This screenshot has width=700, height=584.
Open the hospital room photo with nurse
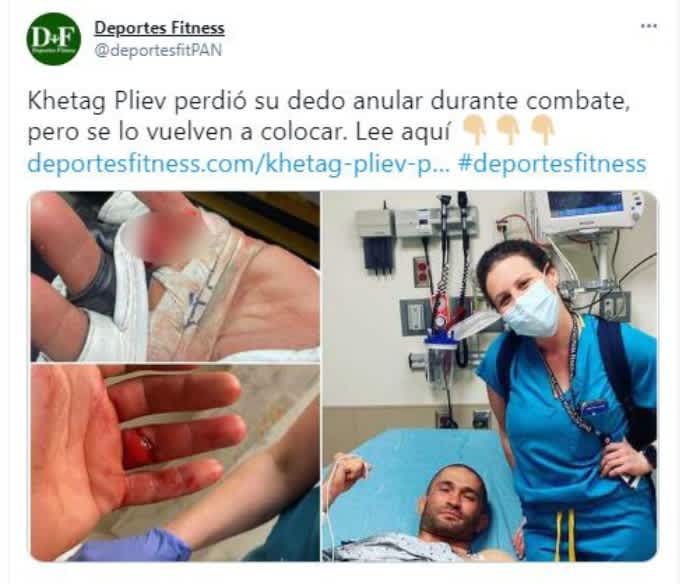(x=490, y=376)
